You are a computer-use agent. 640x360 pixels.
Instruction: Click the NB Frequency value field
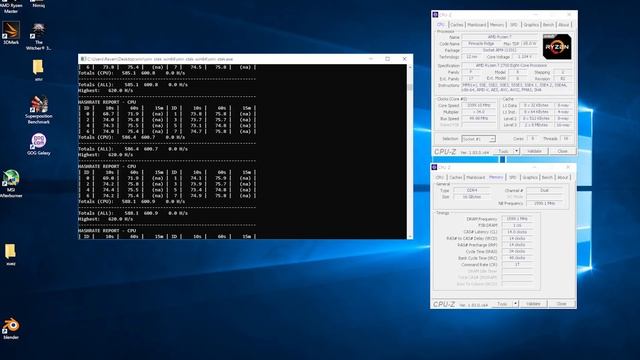click(x=544, y=203)
